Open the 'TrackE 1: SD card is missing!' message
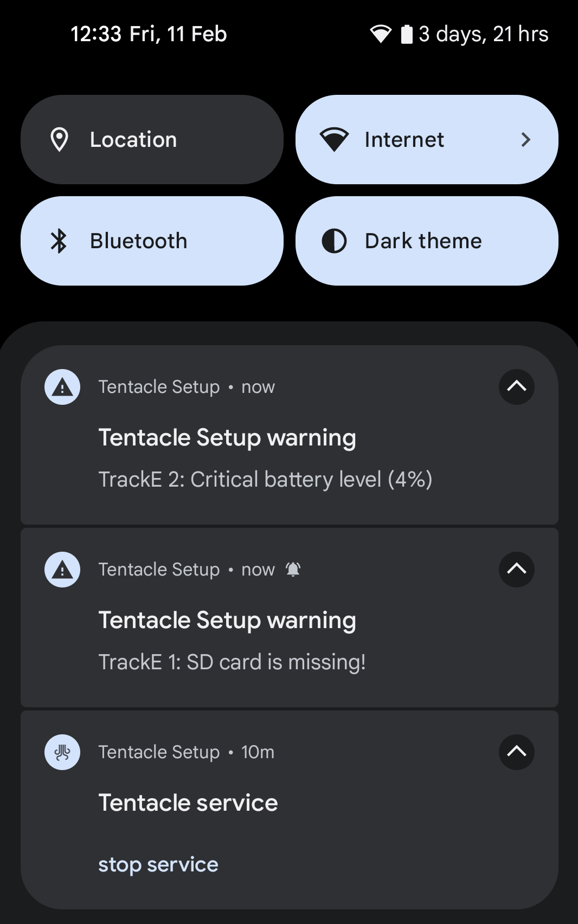578x924 pixels. tap(232, 662)
